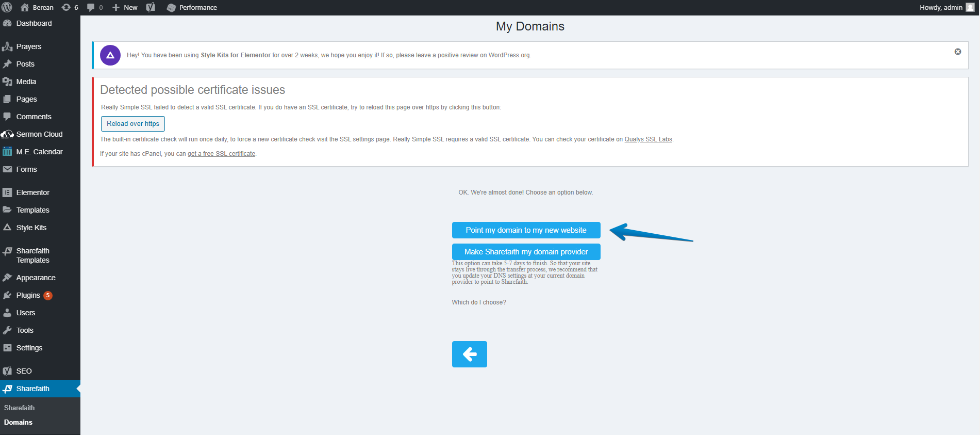The width and height of the screenshot is (980, 435).
Task: Click the Plugins plug icon
Action: click(7, 295)
